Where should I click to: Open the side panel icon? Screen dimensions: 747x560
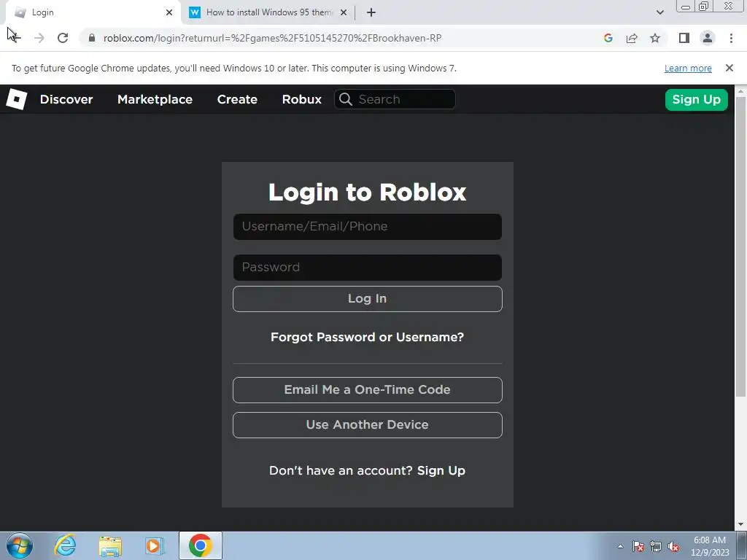tap(684, 38)
